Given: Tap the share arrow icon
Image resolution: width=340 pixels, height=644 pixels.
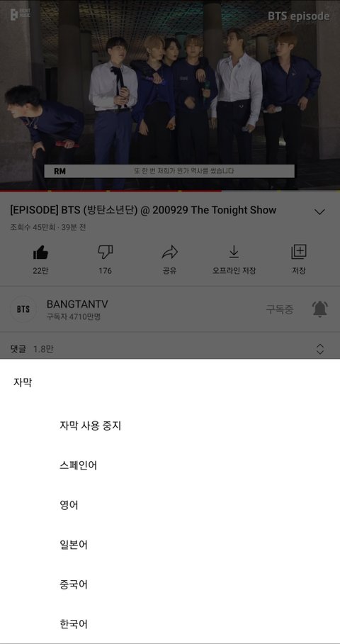Looking at the screenshot, I should pyautogui.click(x=169, y=252).
